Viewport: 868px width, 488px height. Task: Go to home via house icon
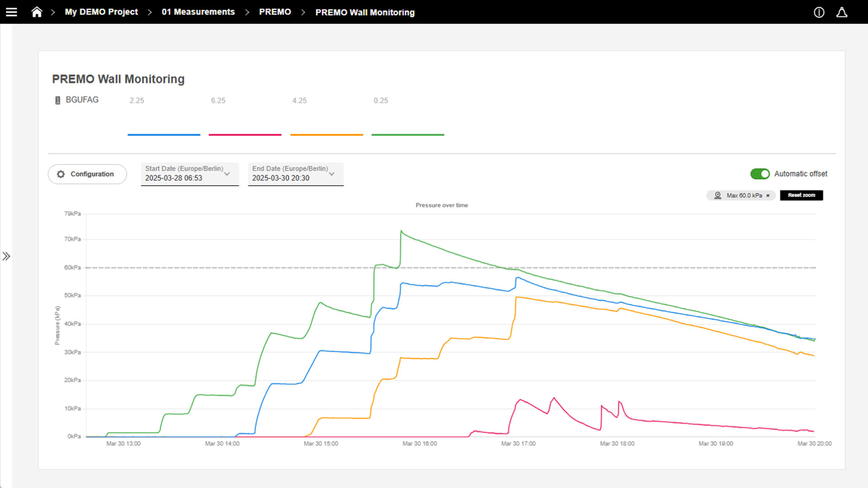point(37,12)
